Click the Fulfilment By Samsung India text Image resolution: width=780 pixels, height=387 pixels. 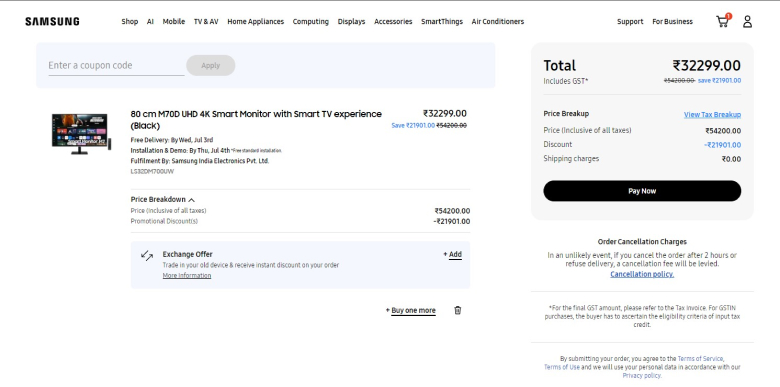(200, 161)
